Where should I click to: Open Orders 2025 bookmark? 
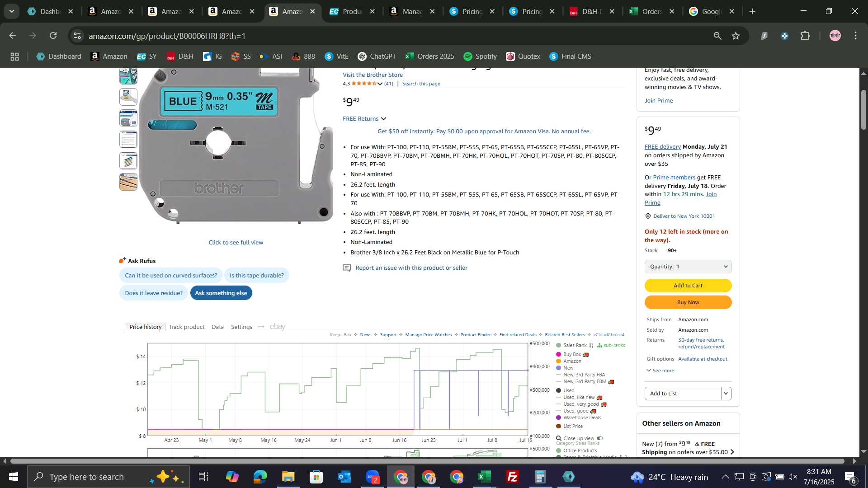[x=430, y=56]
